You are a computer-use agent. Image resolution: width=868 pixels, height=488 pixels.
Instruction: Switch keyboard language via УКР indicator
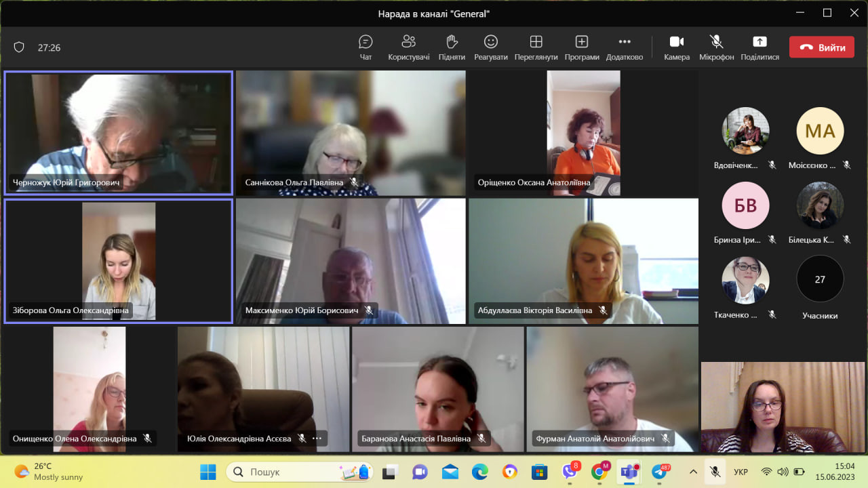pos(741,472)
